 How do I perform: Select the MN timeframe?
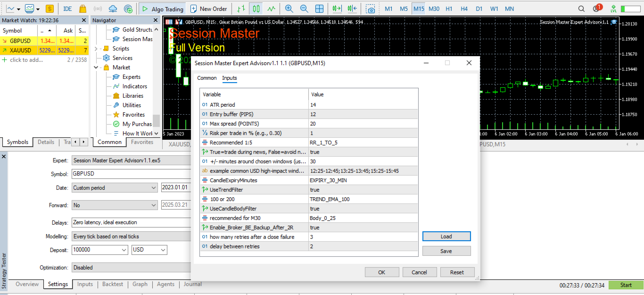click(x=509, y=8)
